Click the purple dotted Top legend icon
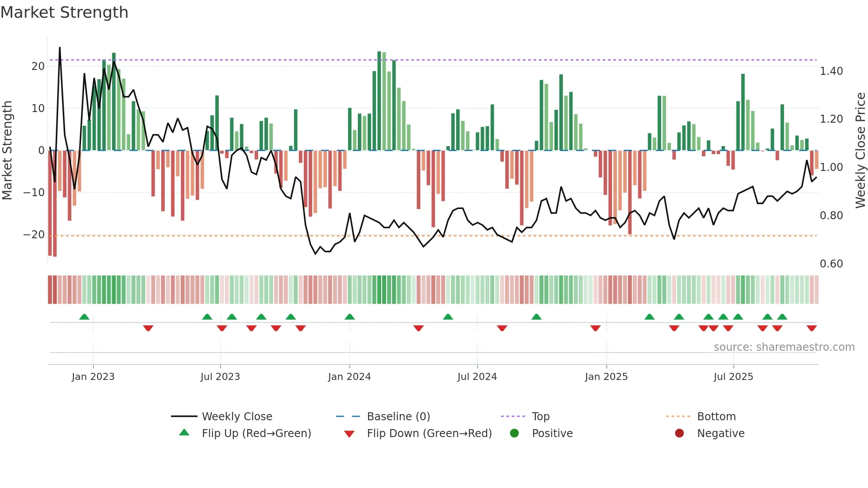This screenshot has height=488, width=868. (x=513, y=416)
